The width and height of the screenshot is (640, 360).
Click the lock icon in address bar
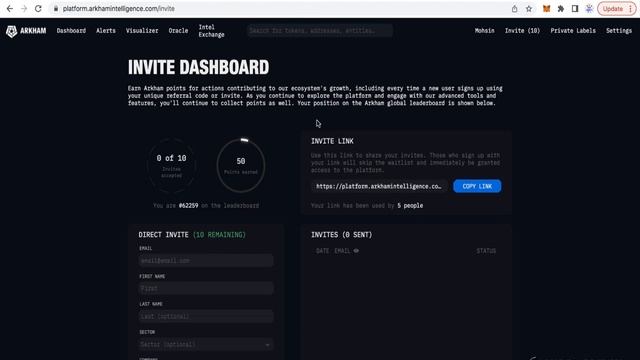pos(56,9)
